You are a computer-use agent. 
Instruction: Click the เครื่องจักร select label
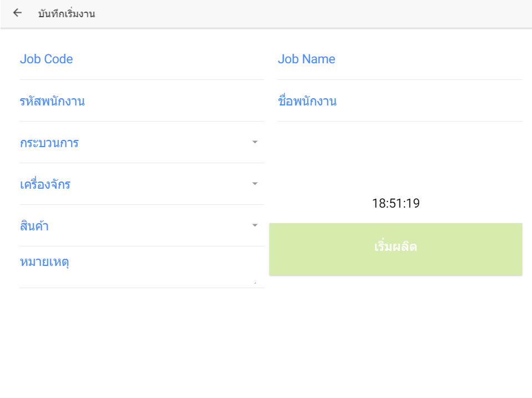tap(45, 185)
